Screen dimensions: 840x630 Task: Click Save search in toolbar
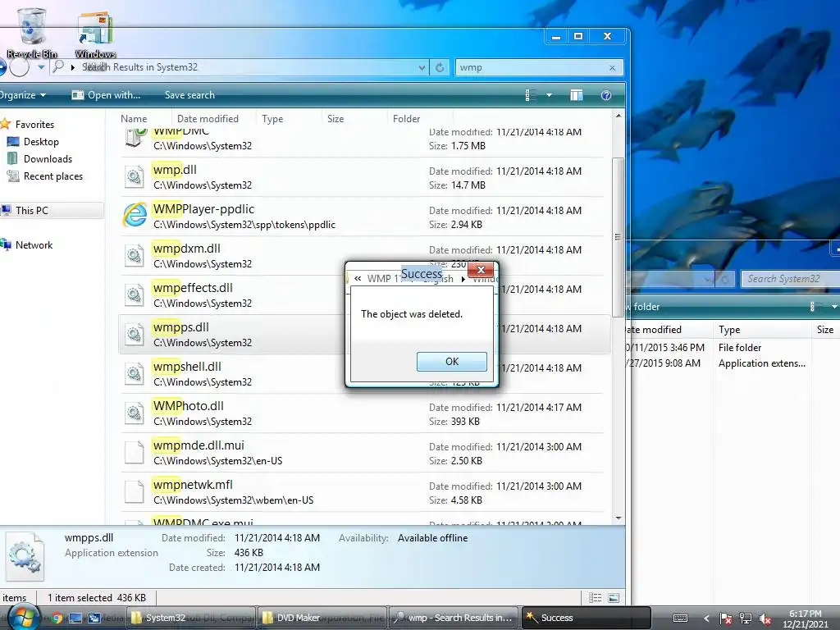[189, 95]
